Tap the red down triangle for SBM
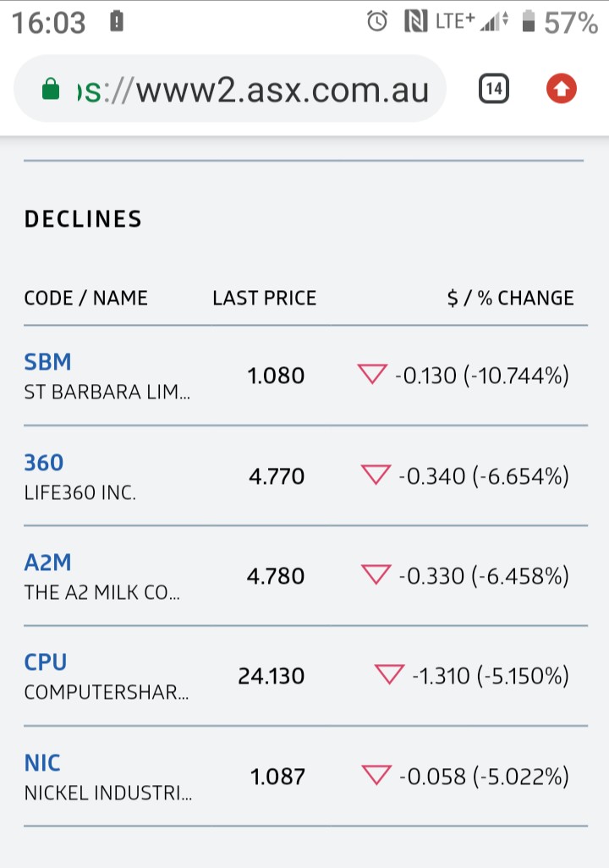This screenshot has width=609, height=868. 372,375
